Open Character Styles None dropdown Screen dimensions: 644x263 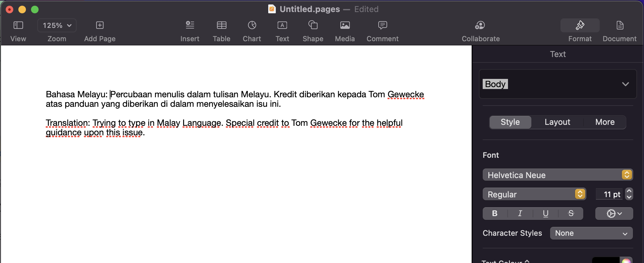click(x=591, y=233)
